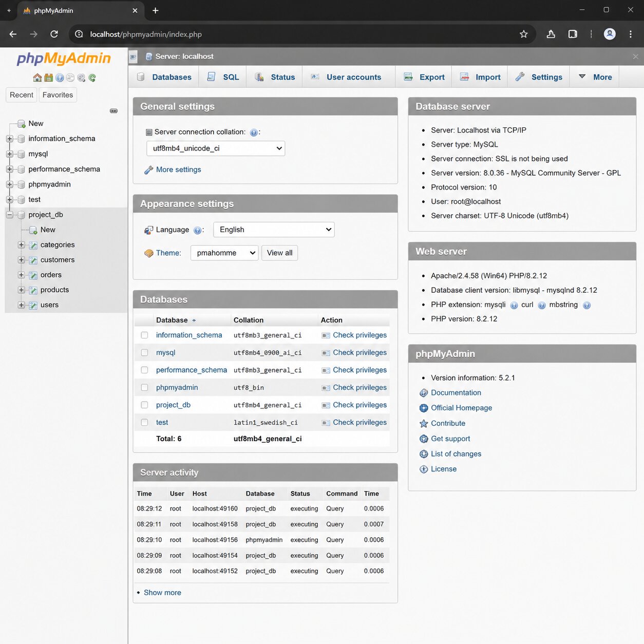Image resolution: width=644 pixels, height=644 pixels.
Task: Open the Official Homepage link
Action: [x=462, y=408]
